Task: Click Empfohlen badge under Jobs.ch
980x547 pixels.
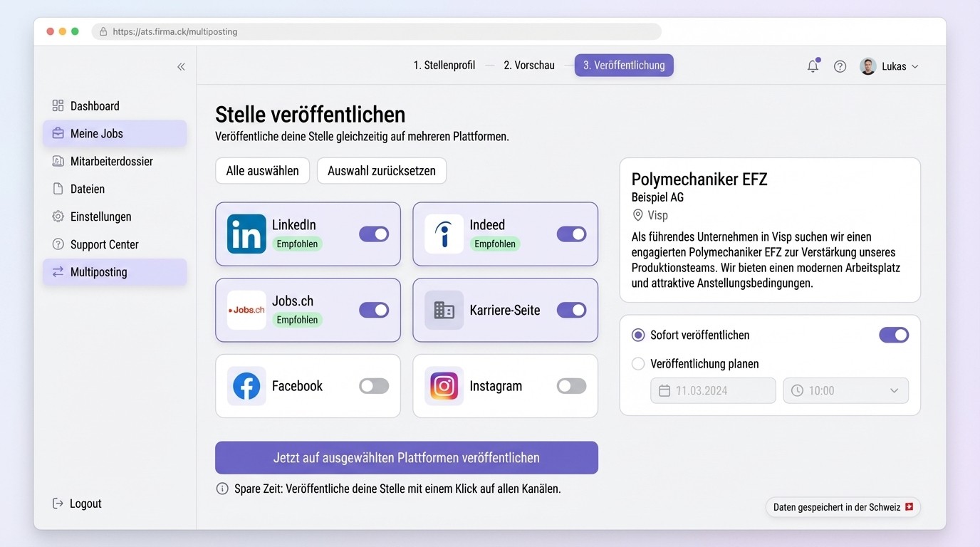Action: (x=297, y=320)
